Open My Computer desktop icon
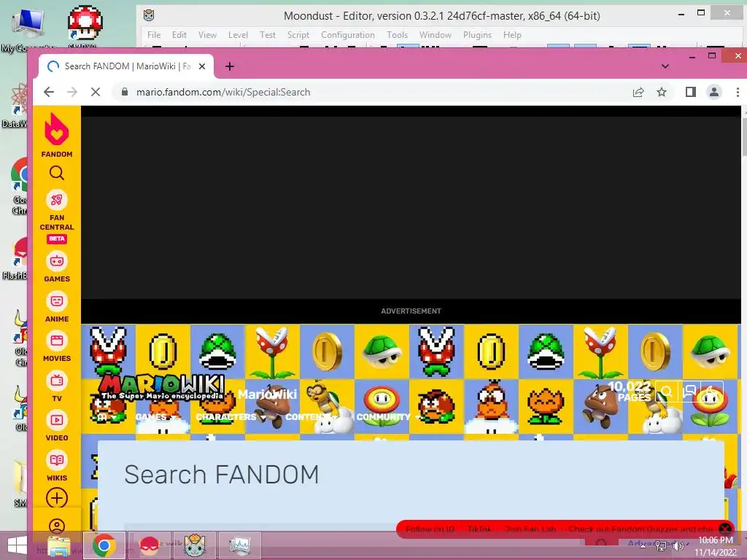This screenshot has width=747, height=560. (28, 28)
